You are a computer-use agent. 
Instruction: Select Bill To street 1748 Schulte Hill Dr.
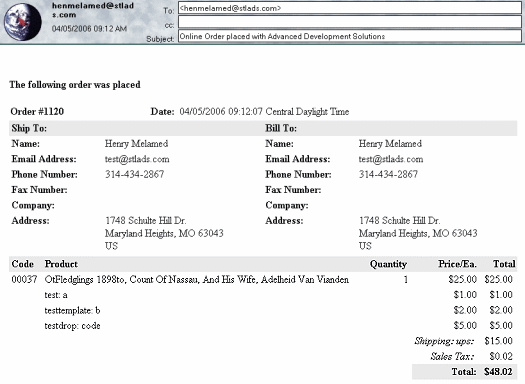pyautogui.click(x=399, y=221)
